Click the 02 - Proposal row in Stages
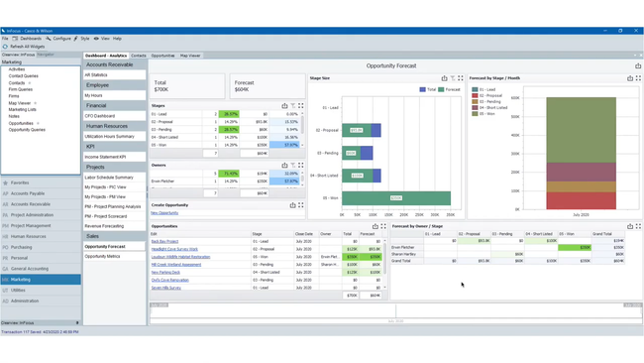The image size is (644, 363). [226, 122]
